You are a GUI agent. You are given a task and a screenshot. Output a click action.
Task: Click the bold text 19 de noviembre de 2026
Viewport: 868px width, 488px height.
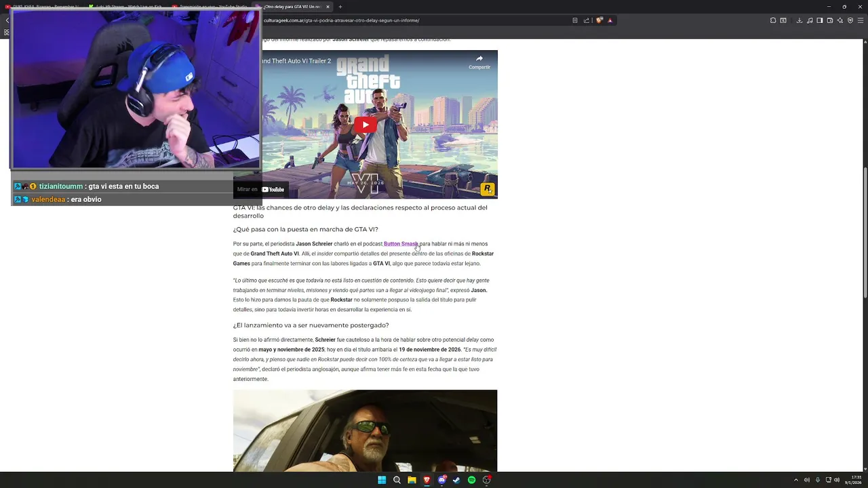pos(430,350)
